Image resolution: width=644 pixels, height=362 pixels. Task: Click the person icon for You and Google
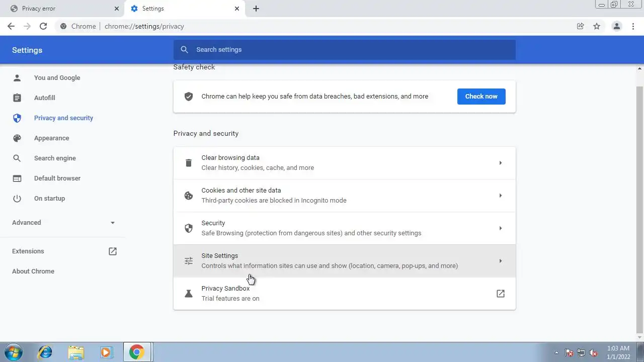coord(17,77)
